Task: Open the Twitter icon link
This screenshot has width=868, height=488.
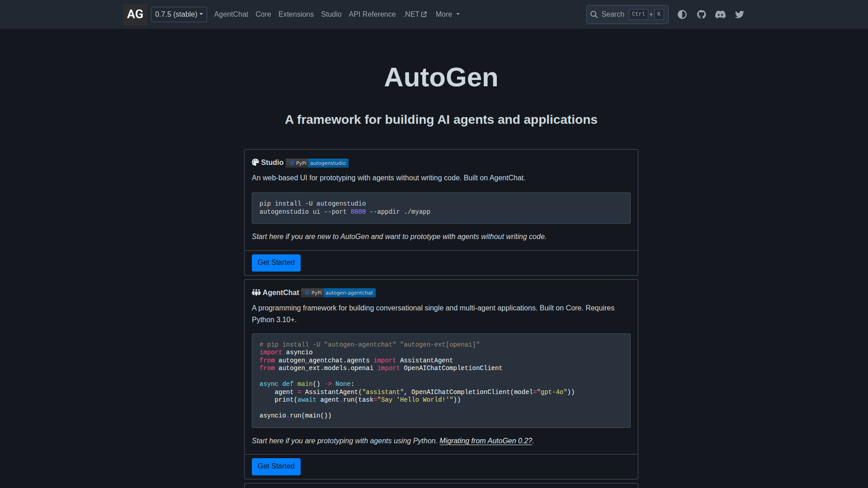Action: pos(739,15)
